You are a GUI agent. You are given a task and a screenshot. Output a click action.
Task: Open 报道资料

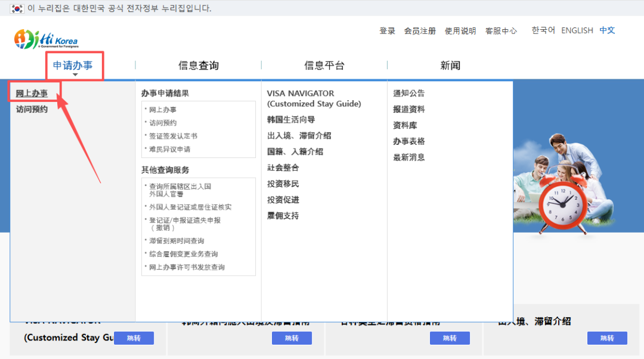408,109
